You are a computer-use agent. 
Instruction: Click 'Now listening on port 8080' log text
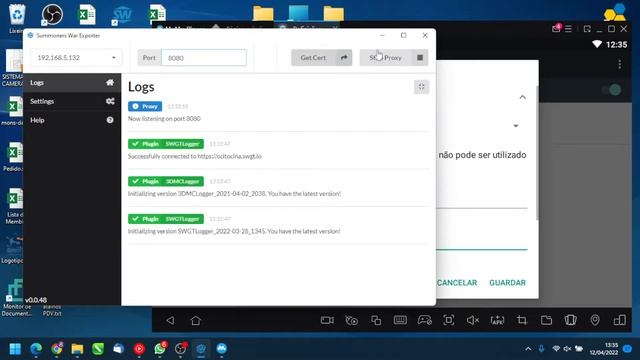[x=164, y=119]
